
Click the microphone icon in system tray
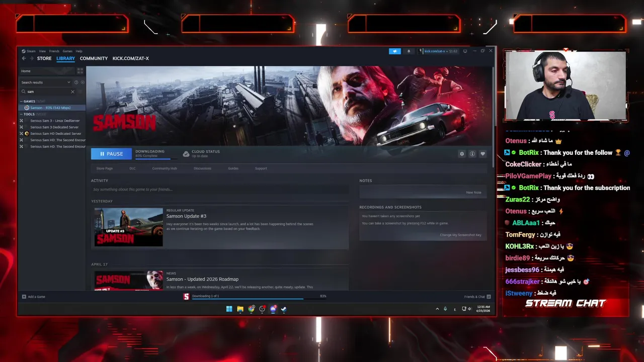(x=445, y=309)
